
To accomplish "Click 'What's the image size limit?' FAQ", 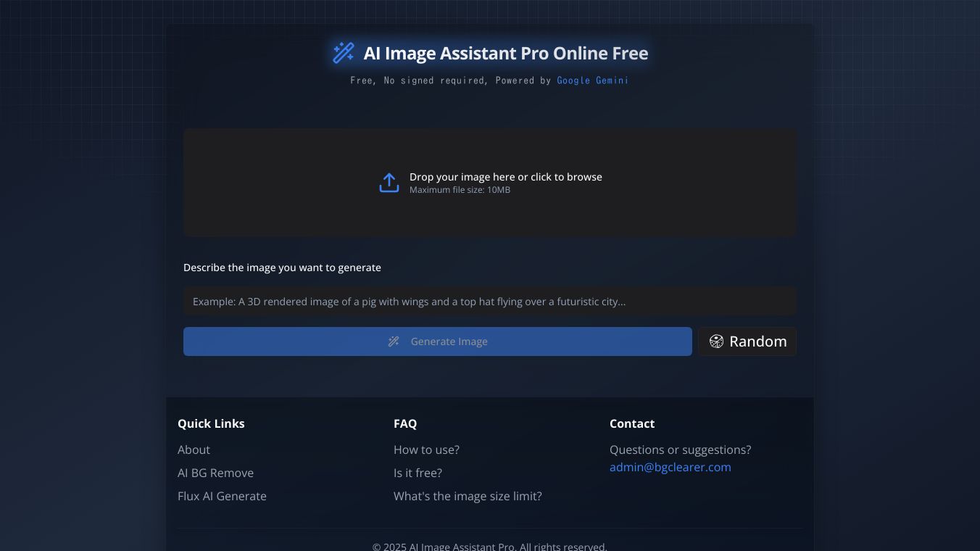I will [468, 496].
